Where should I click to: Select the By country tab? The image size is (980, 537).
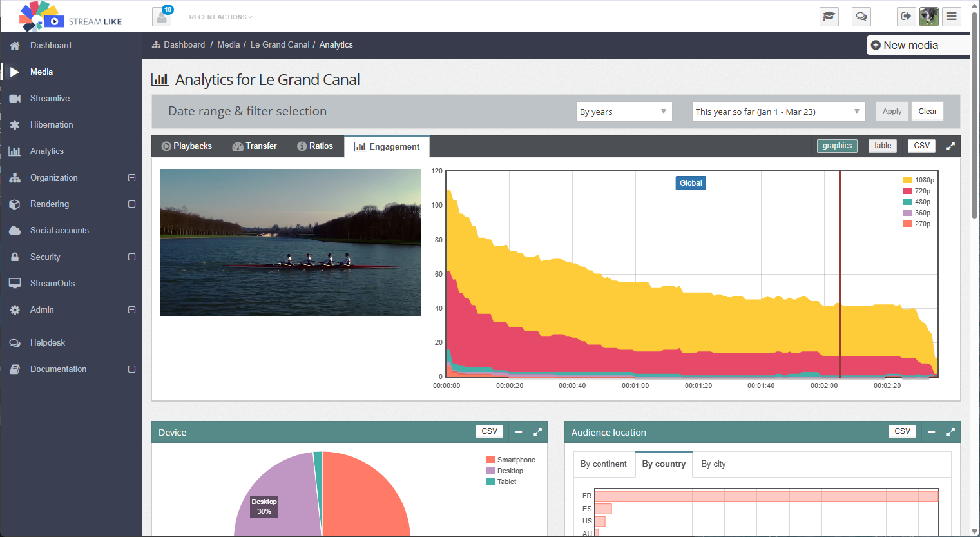pyautogui.click(x=664, y=464)
